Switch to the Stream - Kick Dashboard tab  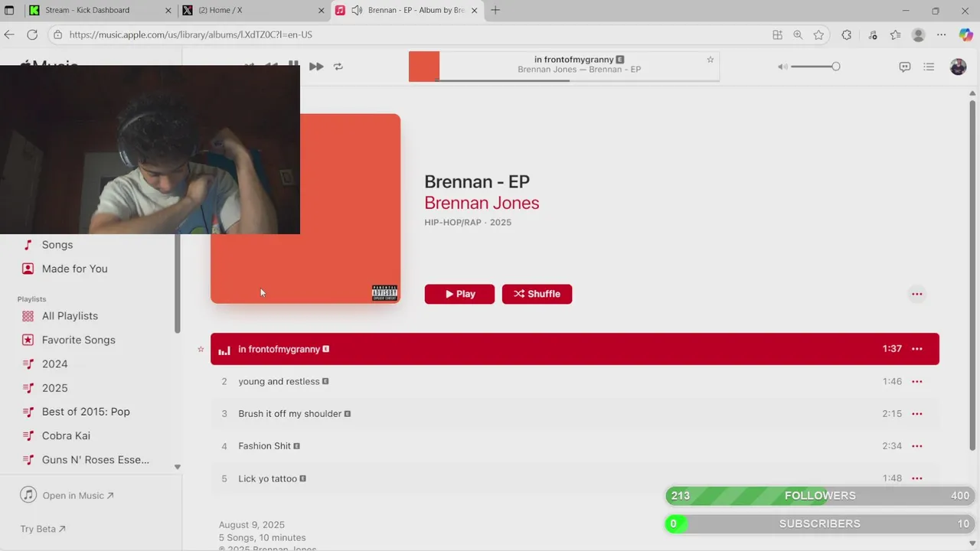point(100,11)
